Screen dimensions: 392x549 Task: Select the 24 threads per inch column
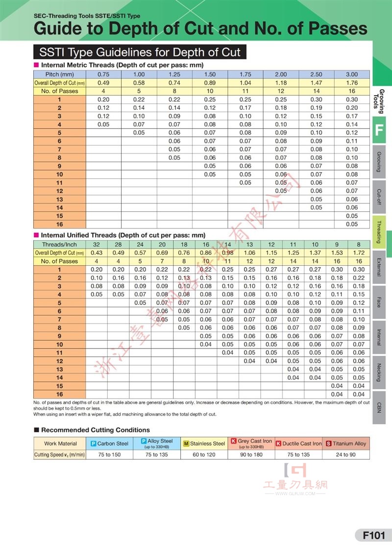140,245
